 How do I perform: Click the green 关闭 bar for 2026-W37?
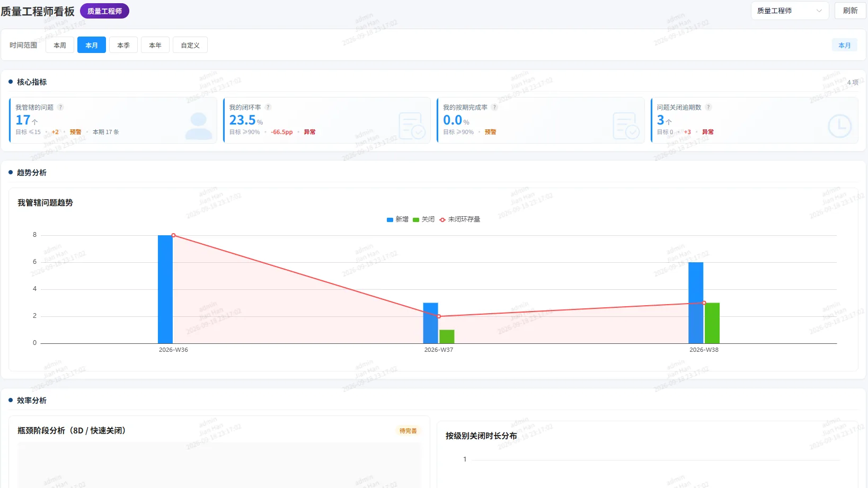(x=447, y=336)
